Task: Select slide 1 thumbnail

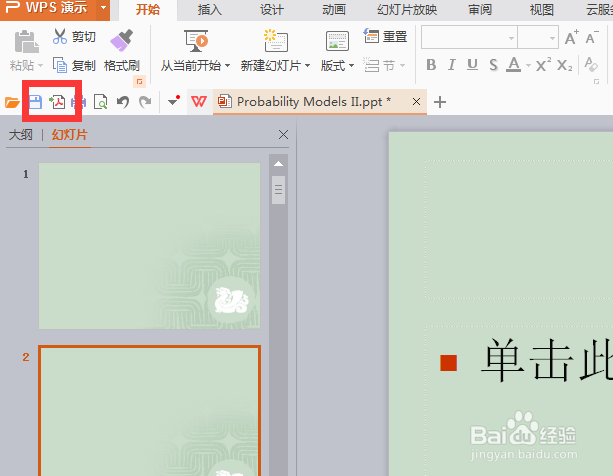Action: (149, 246)
